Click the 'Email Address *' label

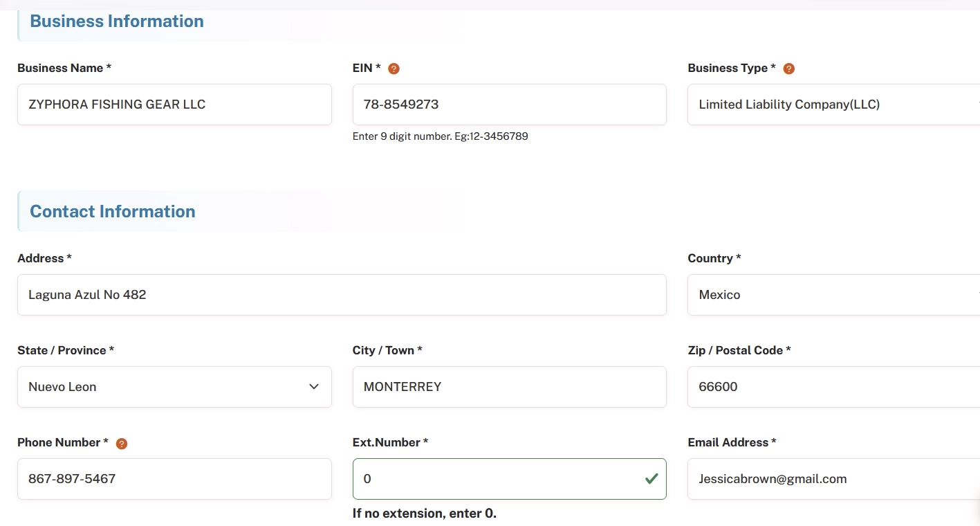pyautogui.click(x=732, y=442)
